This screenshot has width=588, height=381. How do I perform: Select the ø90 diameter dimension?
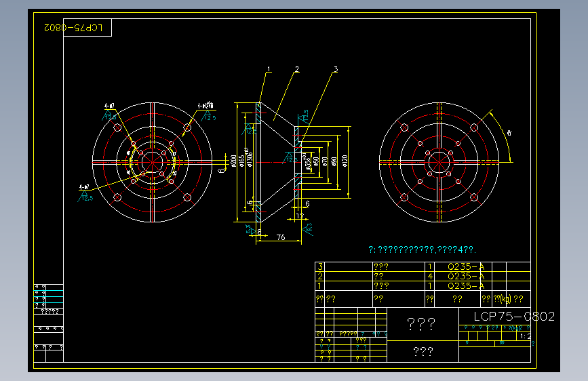click(x=334, y=161)
